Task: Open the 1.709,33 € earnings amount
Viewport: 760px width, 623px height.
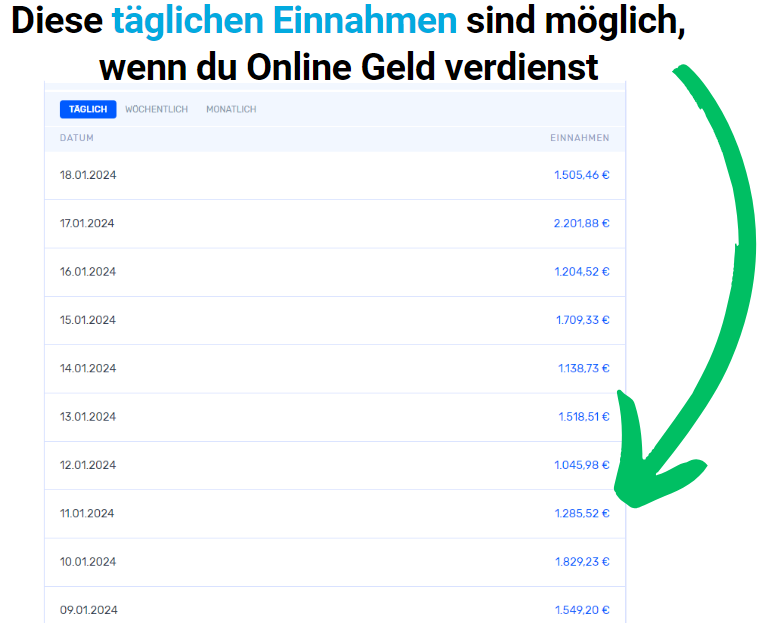Action: 583,320
